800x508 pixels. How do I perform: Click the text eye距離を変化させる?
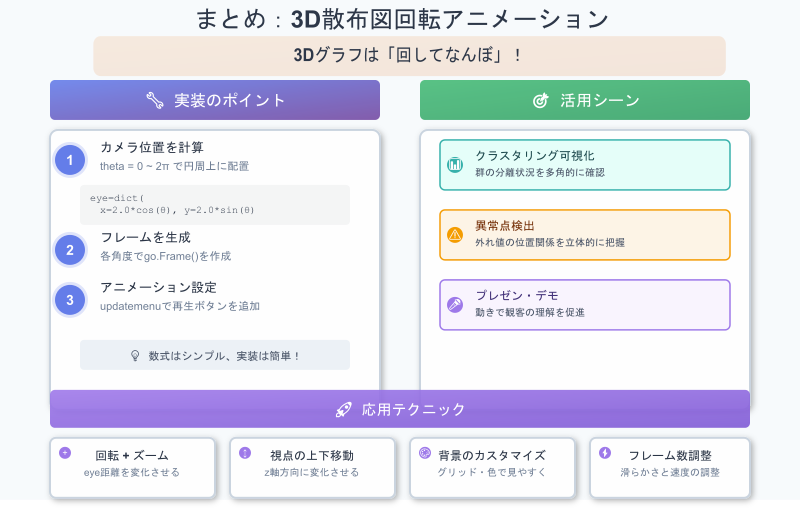pyautogui.click(x=132, y=472)
